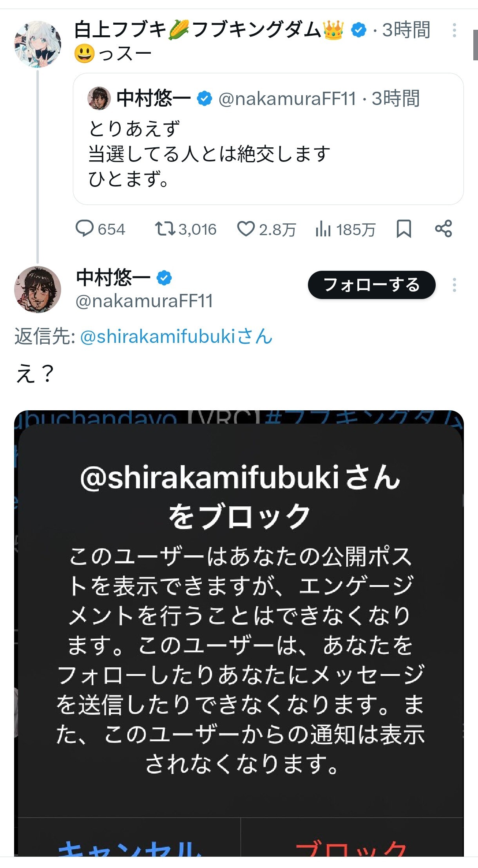Viewport: 478px width, 868px height.
Task: Bookmark Fubuki's post
Action: pos(404,229)
